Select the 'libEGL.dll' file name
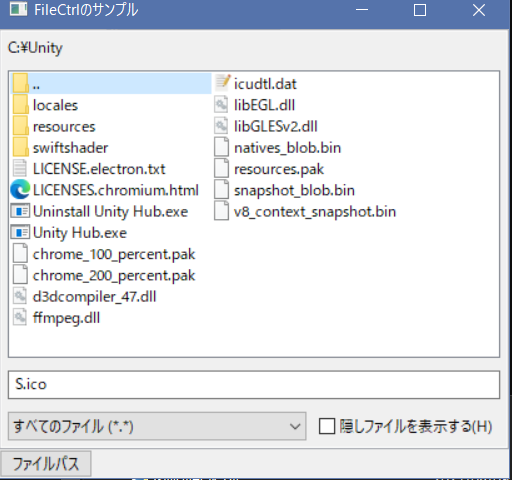Screen dimensions: 512x480 click(x=264, y=105)
